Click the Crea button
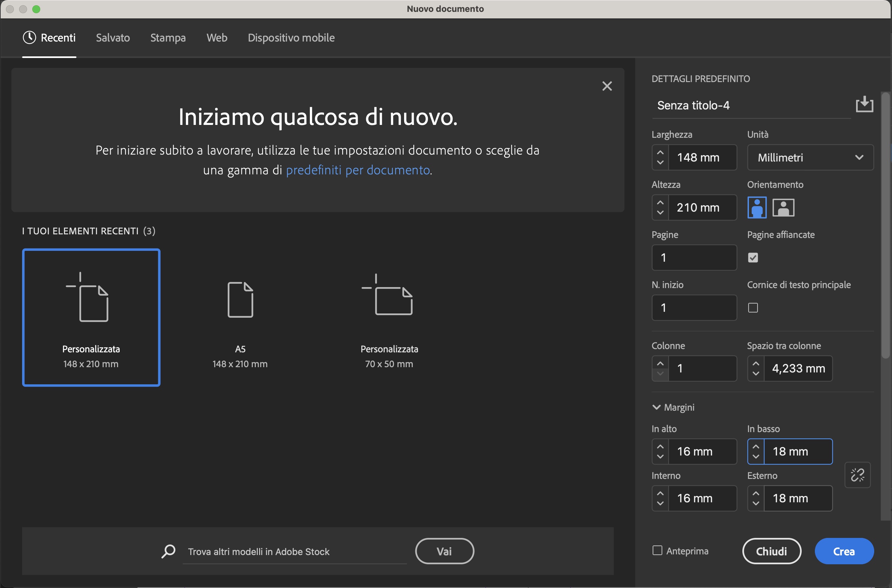This screenshot has height=588, width=892. [x=844, y=551]
